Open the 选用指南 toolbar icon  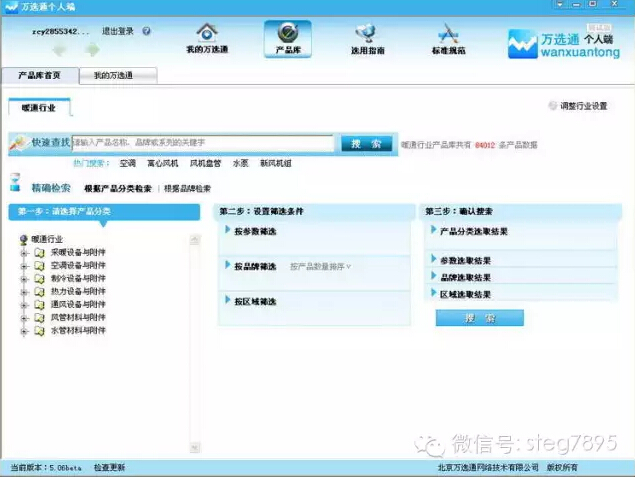(367, 33)
